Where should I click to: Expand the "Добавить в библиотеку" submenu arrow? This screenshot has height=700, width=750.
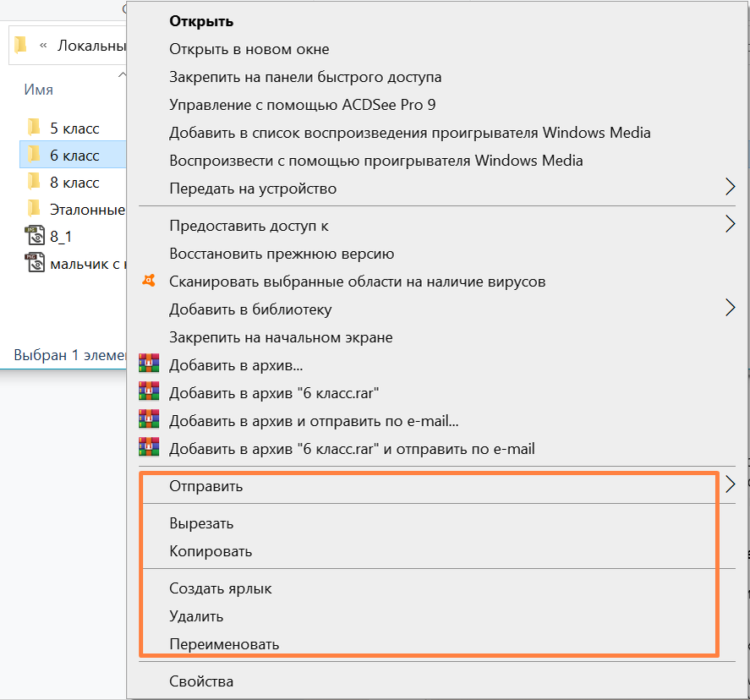click(730, 309)
